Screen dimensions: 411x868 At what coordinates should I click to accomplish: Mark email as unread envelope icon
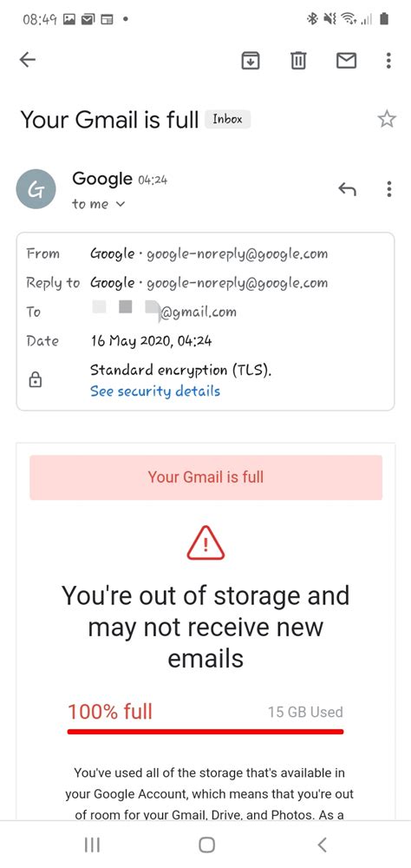tap(346, 60)
